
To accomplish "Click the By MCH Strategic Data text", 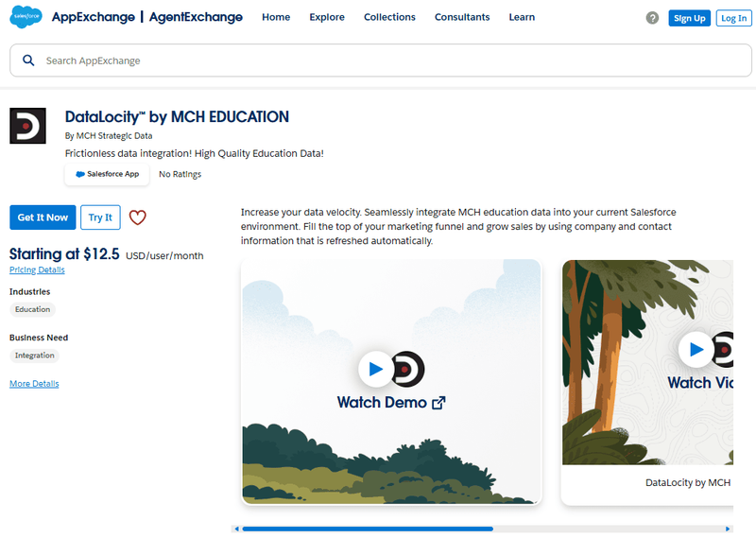I will coord(109,136).
